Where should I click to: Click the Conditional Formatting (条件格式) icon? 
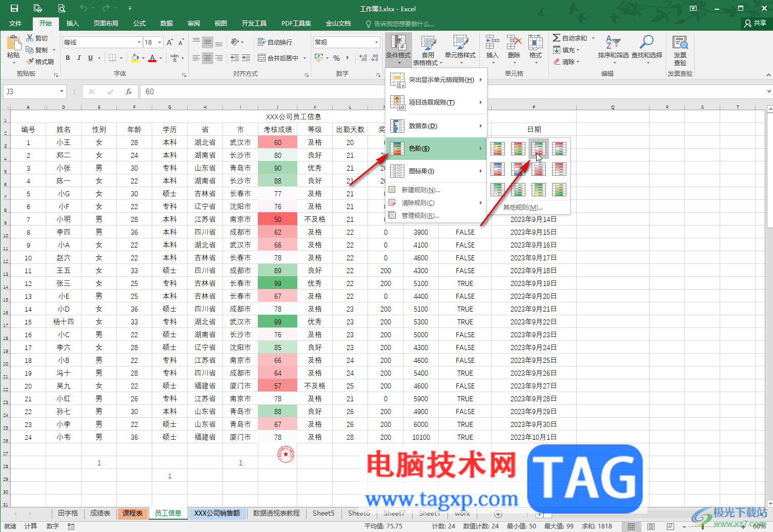click(x=398, y=43)
